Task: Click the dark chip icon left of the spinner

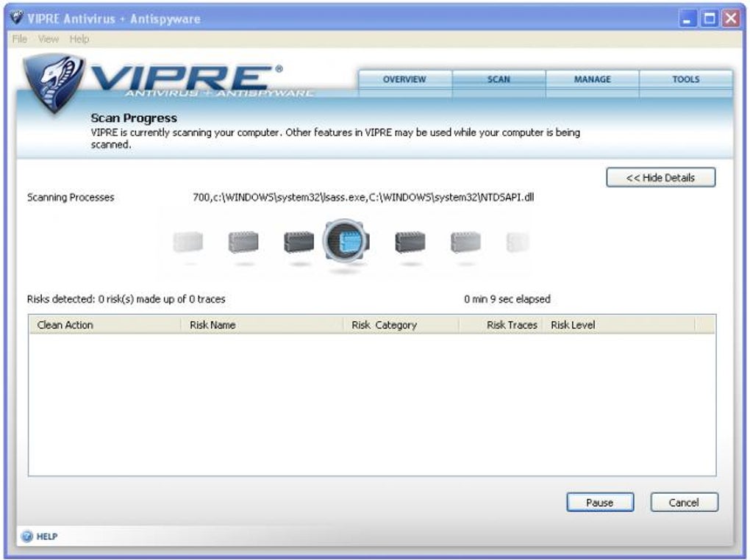Action: point(297,243)
